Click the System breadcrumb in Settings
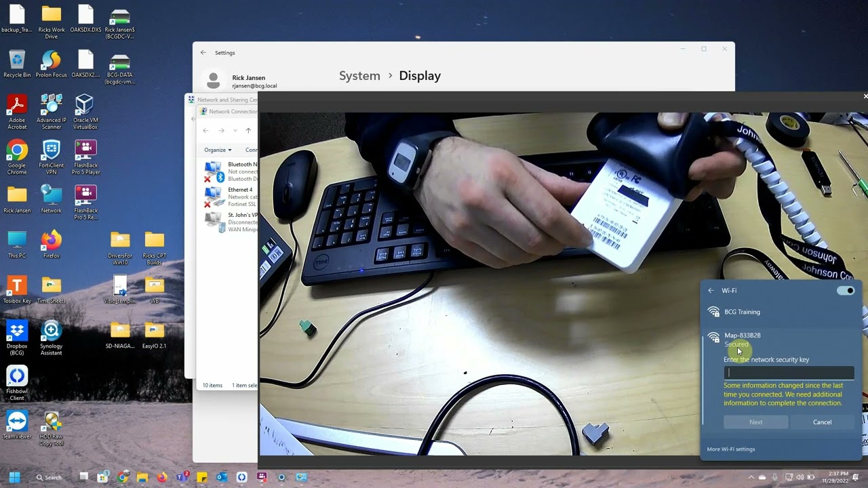Image resolution: width=868 pixels, height=488 pixels. [x=359, y=76]
